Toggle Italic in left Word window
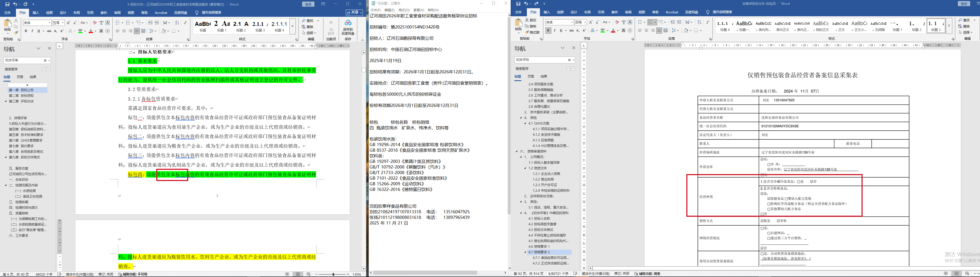Viewport: 980px width, 277px height. point(32,31)
